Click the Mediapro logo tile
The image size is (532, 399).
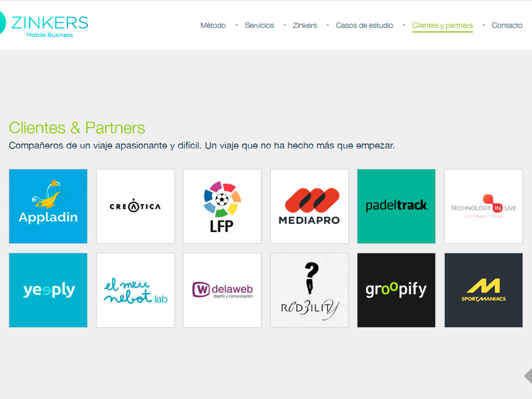pyautogui.click(x=310, y=206)
